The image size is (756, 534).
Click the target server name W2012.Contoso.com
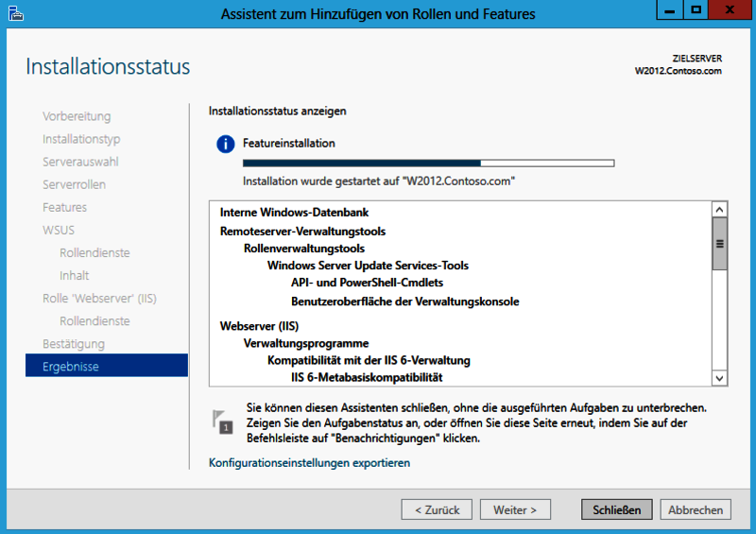coord(678,71)
